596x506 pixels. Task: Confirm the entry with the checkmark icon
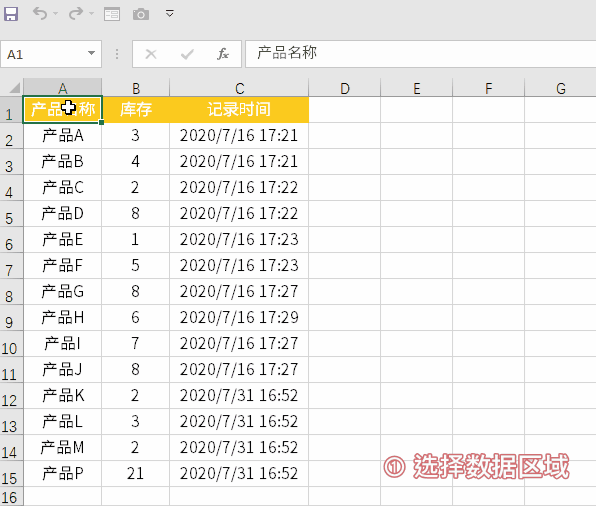(187, 54)
